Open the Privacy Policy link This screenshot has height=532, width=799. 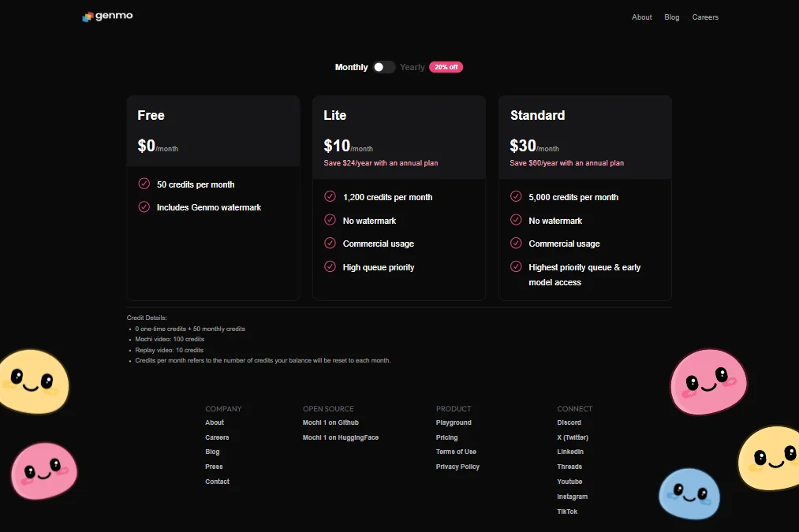[457, 467]
